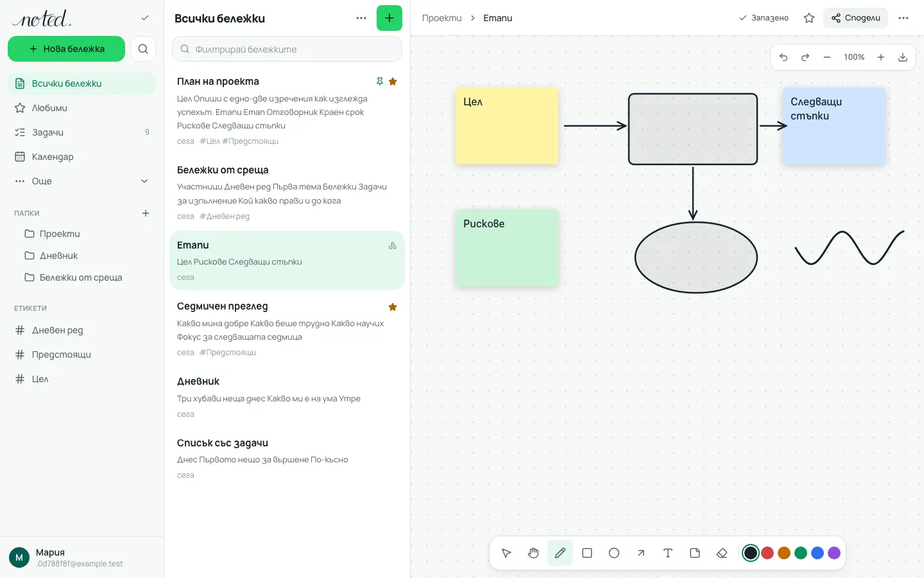Pick the orange color swatch
Screen dimensions: 924x578
(x=784, y=553)
